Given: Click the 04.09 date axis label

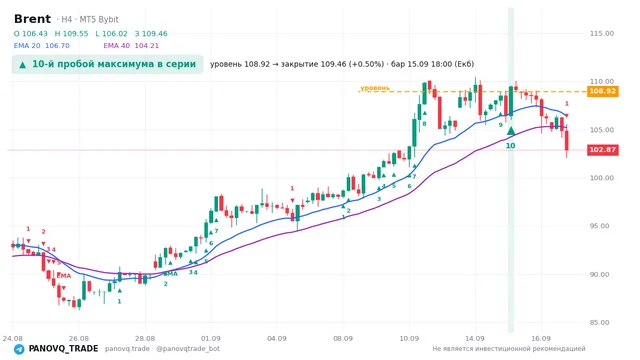Looking at the screenshot, I should [277, 338].
